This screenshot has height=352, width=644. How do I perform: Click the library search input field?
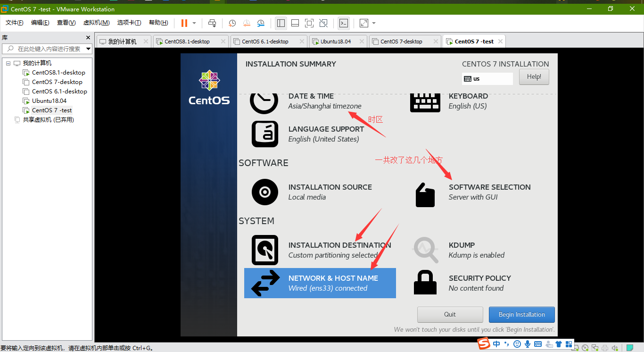[46, 49]
